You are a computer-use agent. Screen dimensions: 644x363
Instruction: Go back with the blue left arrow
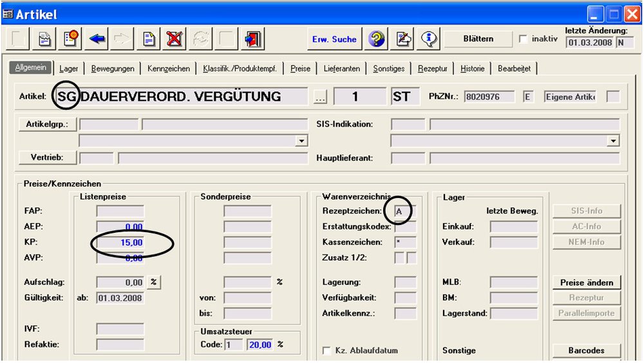97,39
